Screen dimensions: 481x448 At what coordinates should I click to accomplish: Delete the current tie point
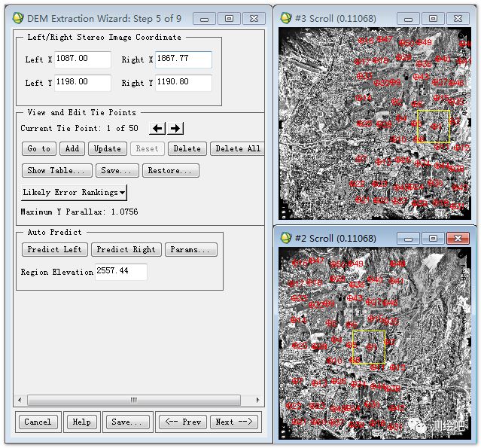coord(187,149)
